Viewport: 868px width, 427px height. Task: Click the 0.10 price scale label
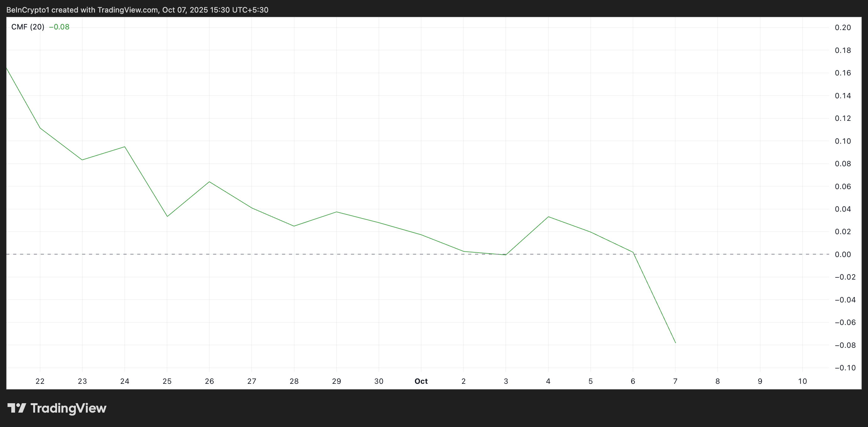coord(842,141)
